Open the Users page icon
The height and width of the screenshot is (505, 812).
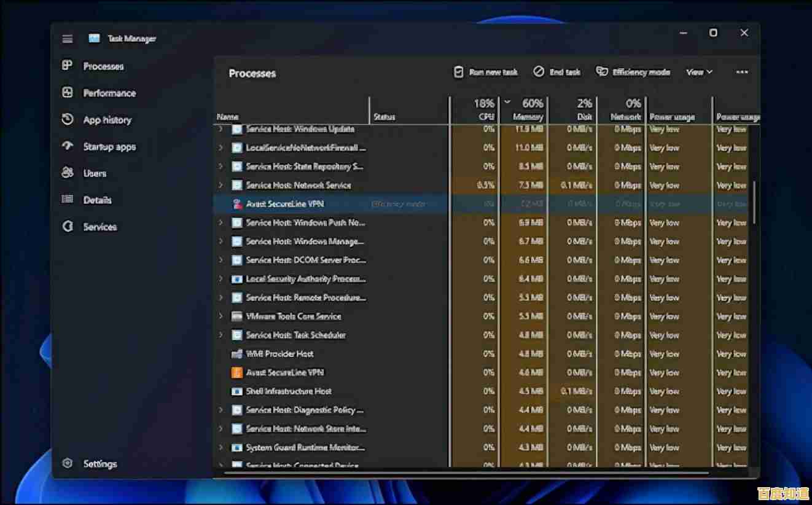(68, 173)
